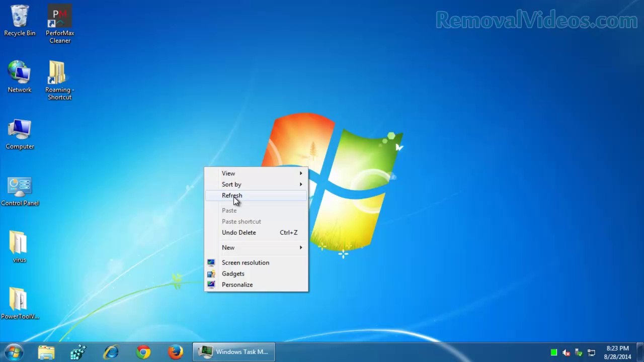Expand the Sort by submenu
This screenshot has width=644, height=362.
tap(256, 185)
